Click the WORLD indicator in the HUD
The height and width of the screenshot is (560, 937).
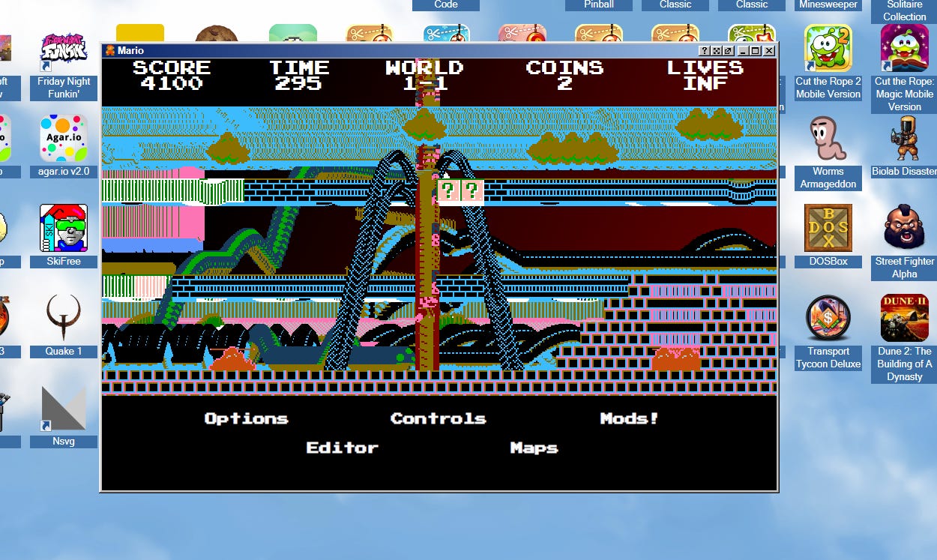click(x=424, y=75)
